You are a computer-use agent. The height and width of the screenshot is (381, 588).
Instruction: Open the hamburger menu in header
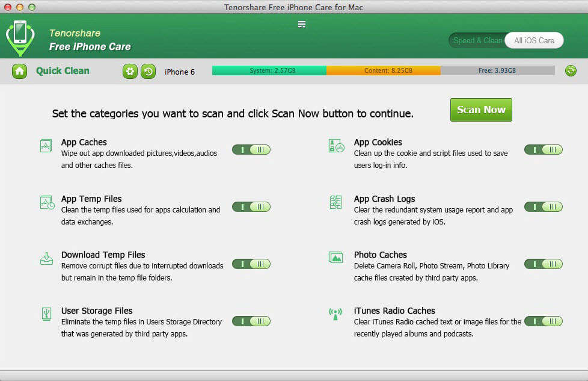click(x=302, y=24)
